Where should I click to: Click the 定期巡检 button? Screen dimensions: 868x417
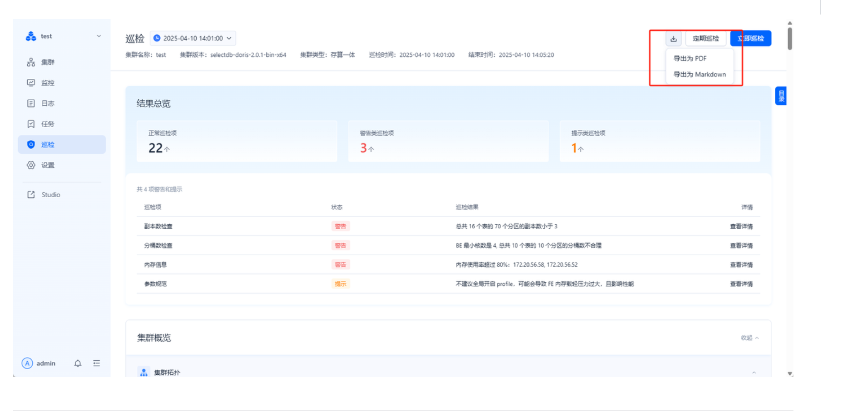point(706,39)
